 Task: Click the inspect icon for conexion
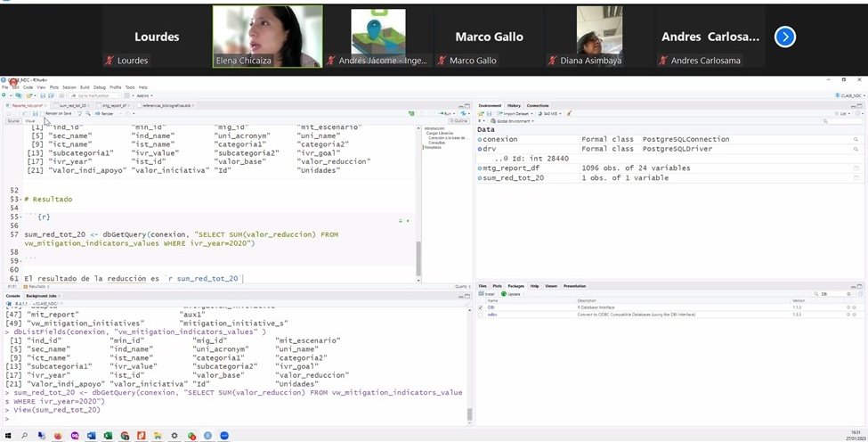coord(856,140)
